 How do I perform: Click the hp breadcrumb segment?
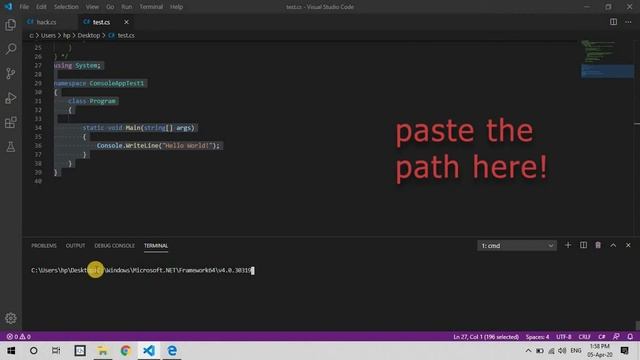click(67, 36)
